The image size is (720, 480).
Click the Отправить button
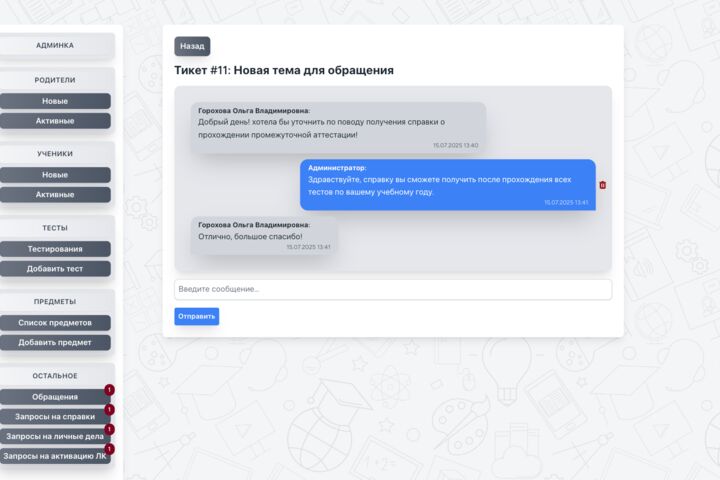[197, 316]
